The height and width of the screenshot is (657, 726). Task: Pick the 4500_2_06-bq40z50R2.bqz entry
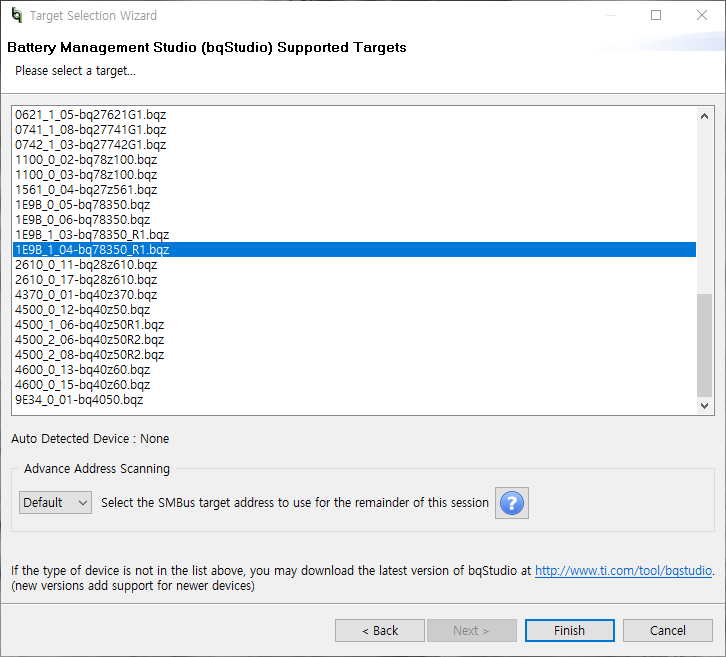(x=354, y=340)
